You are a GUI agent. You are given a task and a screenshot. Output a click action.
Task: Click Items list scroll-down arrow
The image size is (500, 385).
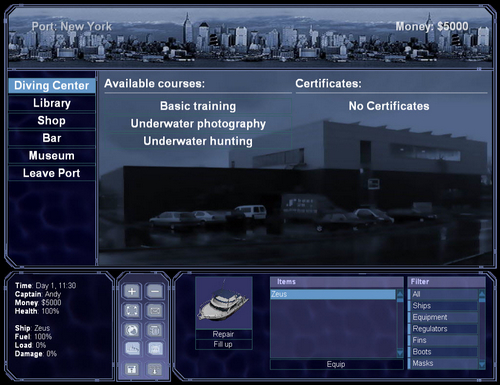tap(400, 353)
